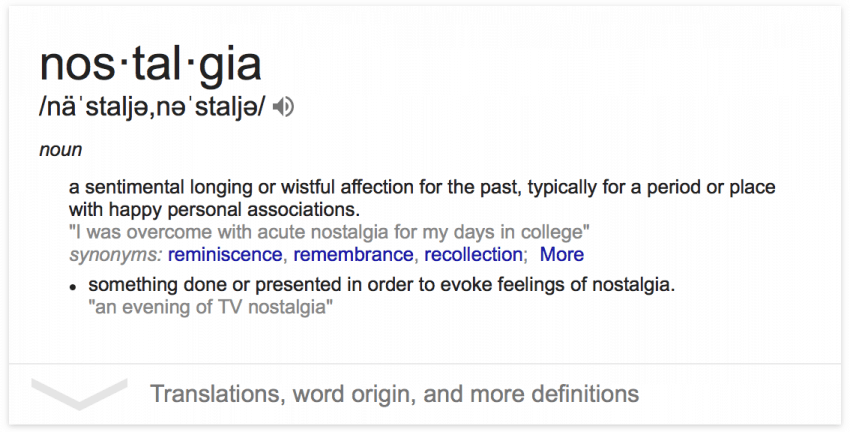Click the sentimental longing definition line
850x432 pixels.
[x=422, y=187]
